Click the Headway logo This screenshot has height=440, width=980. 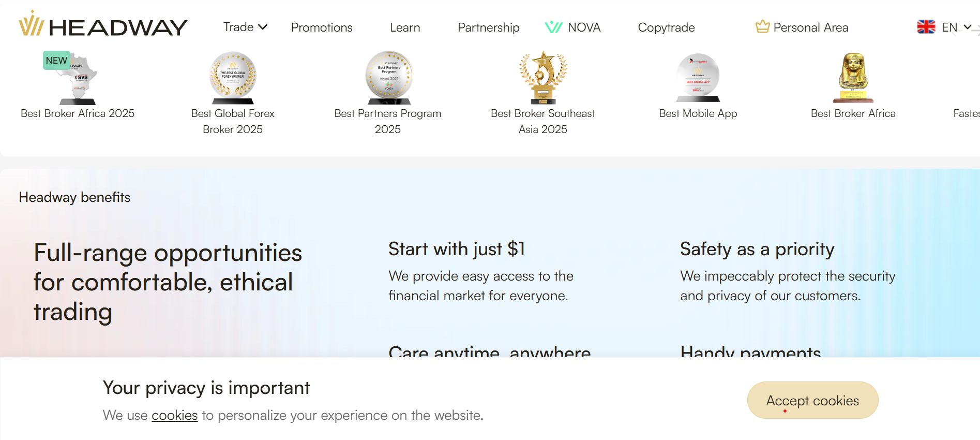[102, 27]
